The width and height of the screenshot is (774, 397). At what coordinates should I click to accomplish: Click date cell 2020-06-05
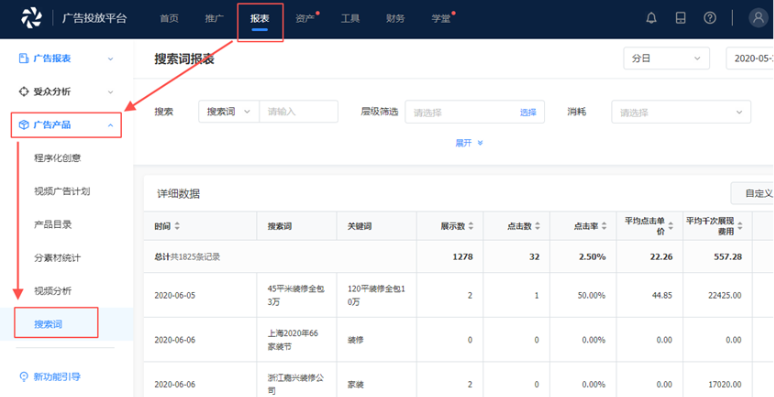[x=174, y=295]
